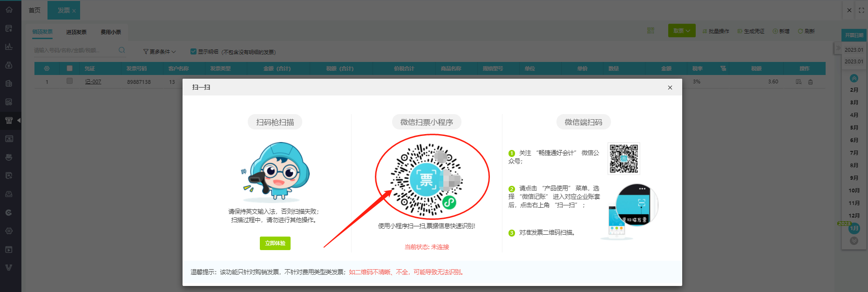This screenshot has height=292, width=868.
Task: Toggle the 显示明细 checkbox
Action: (193, 52)
